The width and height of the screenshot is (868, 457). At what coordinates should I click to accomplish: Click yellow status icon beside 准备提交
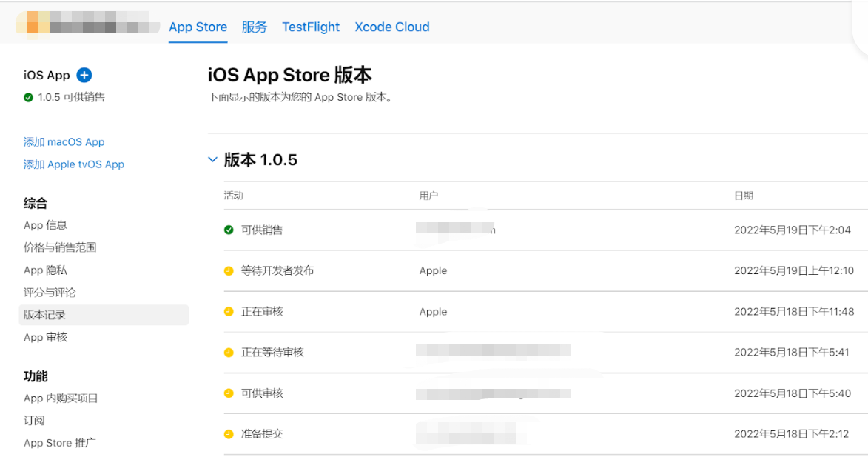(229, 434)
